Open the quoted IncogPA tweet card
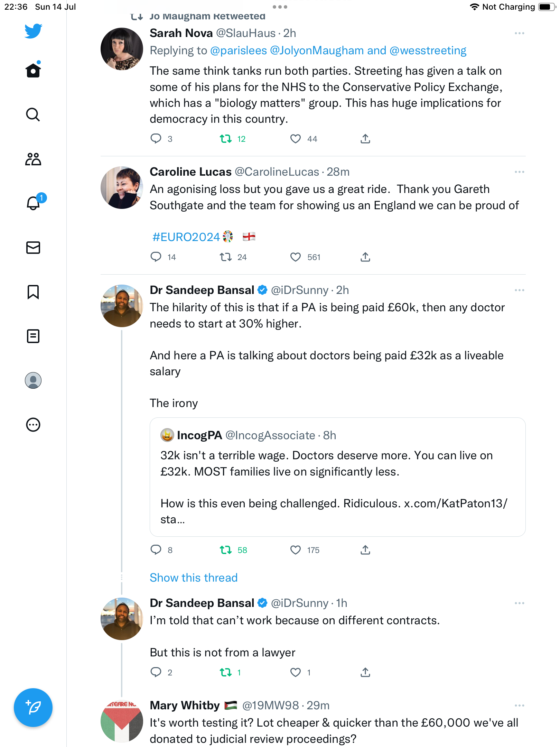The height and width of the screenshot is (747, 560). (337, 477)
